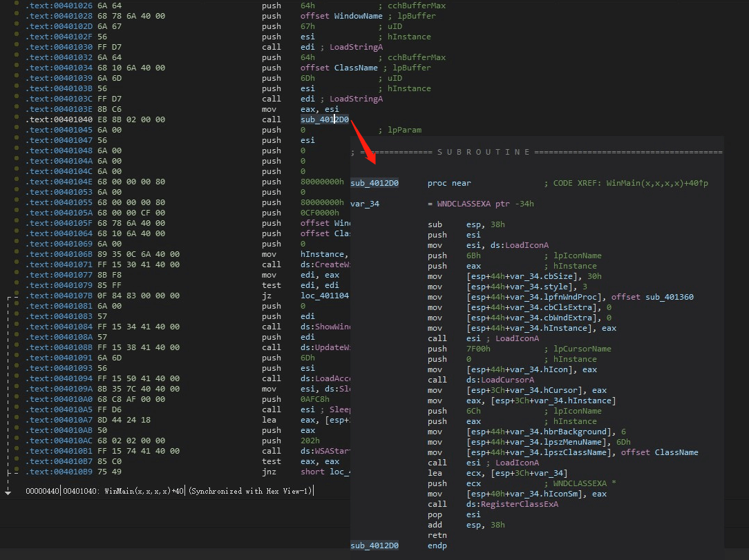Click the 0AFC8h operand

pos(315,399)
